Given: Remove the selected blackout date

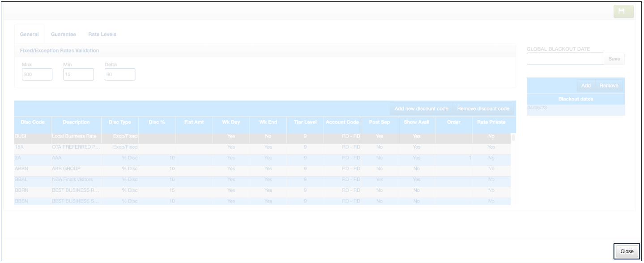Looking at the screenshot, I should point(609,86).
